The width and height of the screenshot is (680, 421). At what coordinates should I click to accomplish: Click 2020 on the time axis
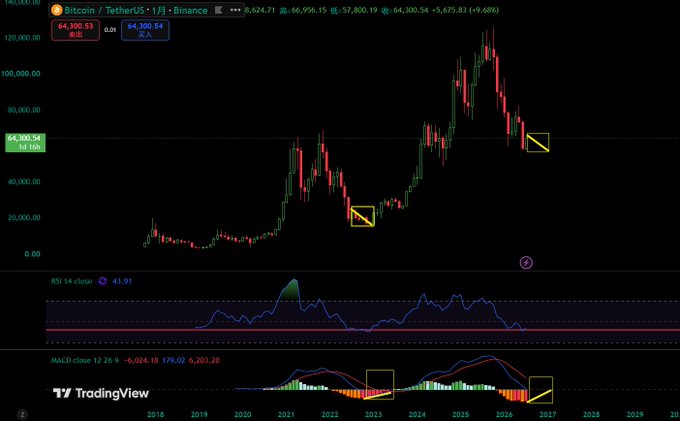point(242,414)
